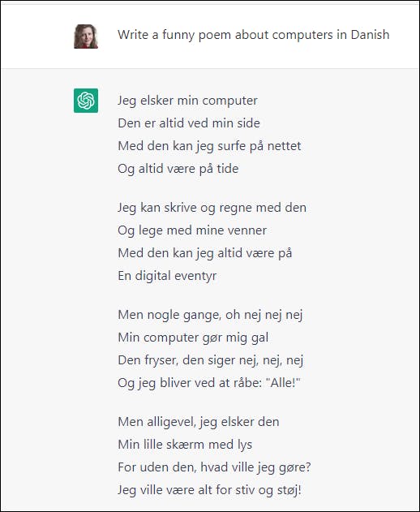Click the line "Men nogle gange, oh nej nej nej"
420x512 pixels.
click(211, 315)
